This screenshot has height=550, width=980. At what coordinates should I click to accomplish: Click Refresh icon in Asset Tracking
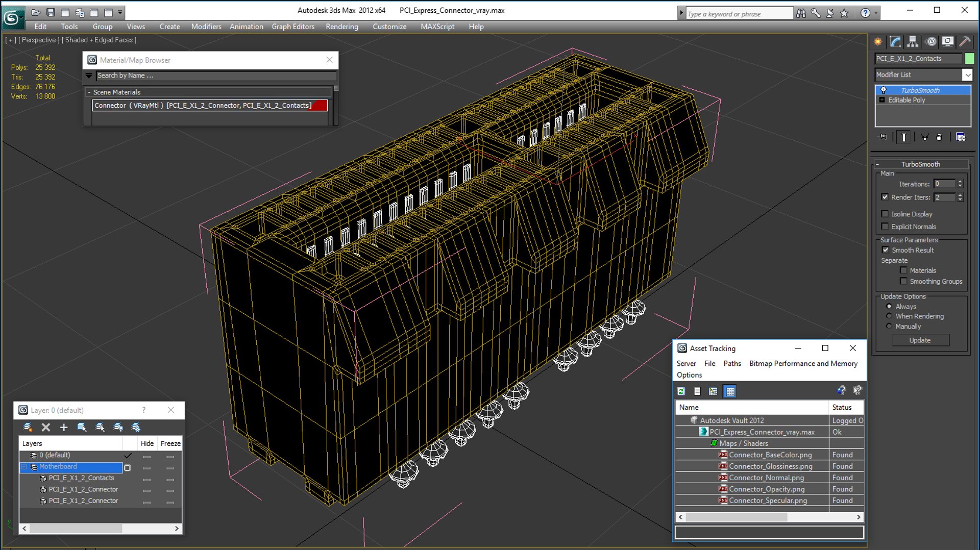(681, 391)
